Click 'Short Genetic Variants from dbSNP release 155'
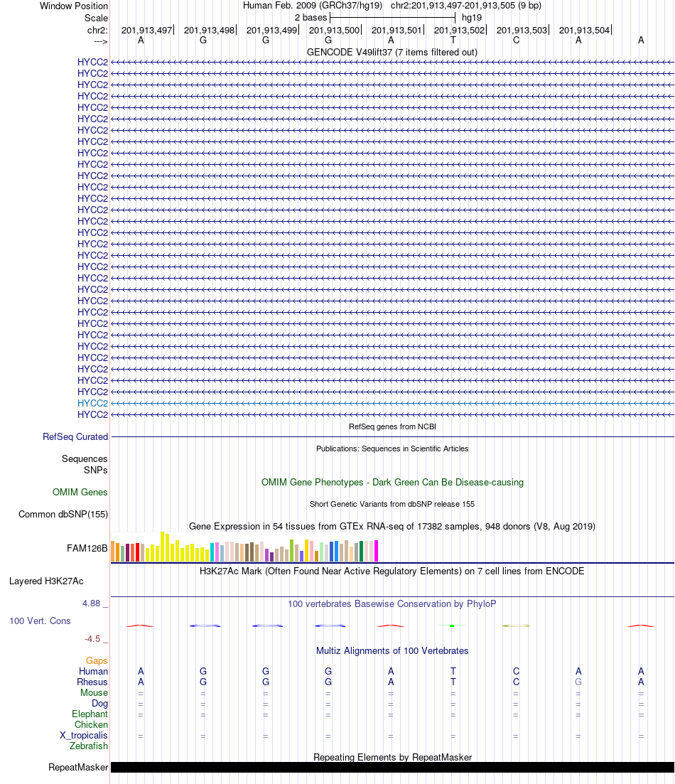Image resolution: width=675 pixels, height=784 pixels. click(x=392, y=504)
